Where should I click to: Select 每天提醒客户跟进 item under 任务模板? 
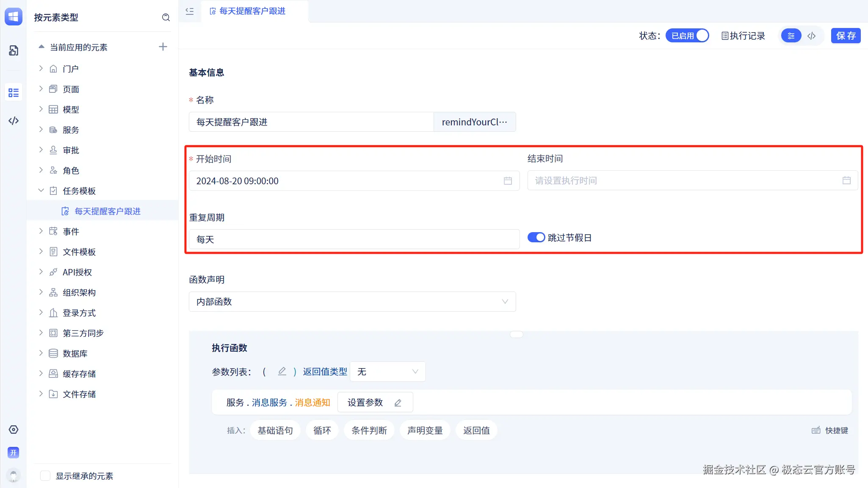pos(108,211)
